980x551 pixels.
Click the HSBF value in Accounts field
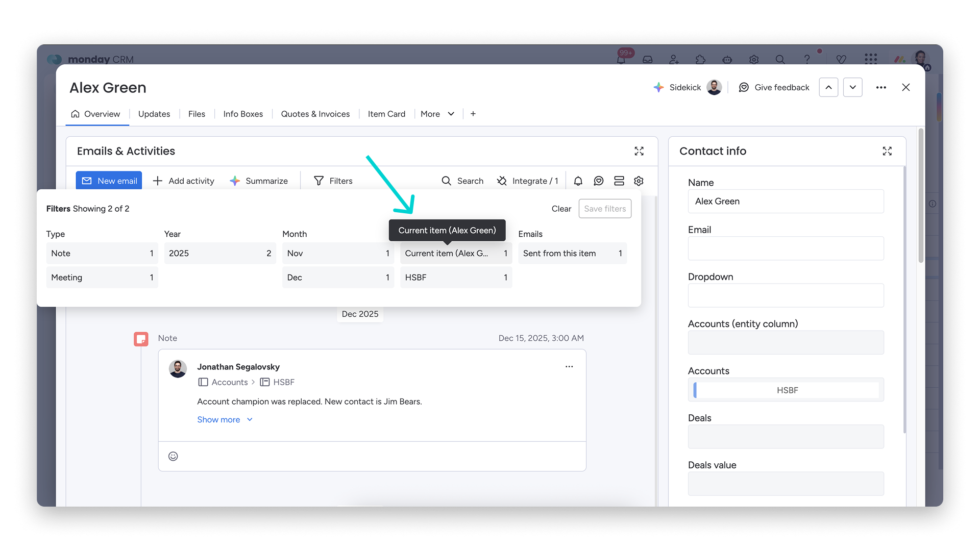click(787, 390)
